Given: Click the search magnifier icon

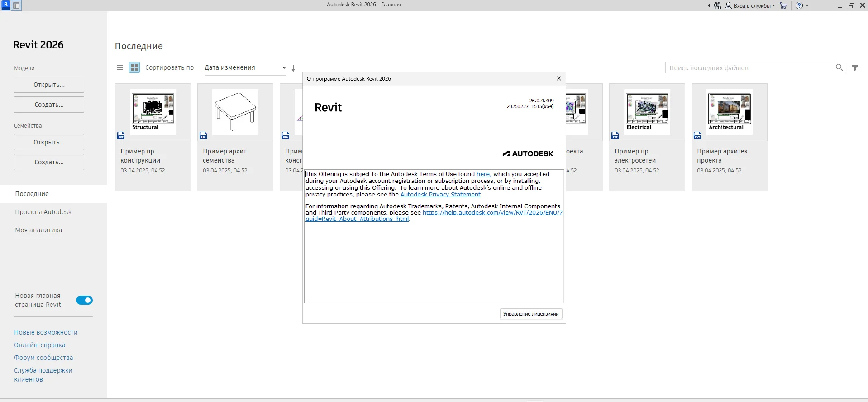Looking at the screenshot, I should tap(839, 67).
